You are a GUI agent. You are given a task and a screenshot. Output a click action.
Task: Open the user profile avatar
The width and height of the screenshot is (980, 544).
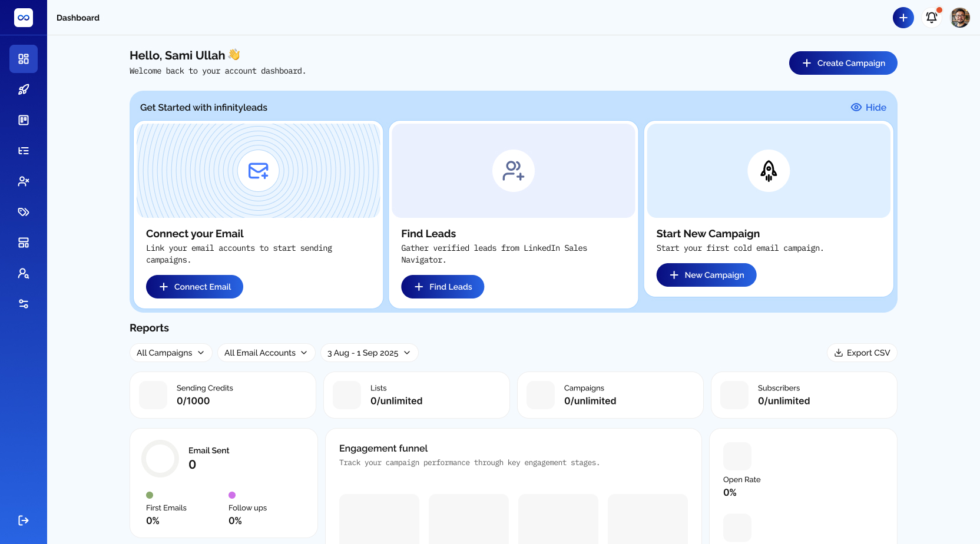(960, 18)
